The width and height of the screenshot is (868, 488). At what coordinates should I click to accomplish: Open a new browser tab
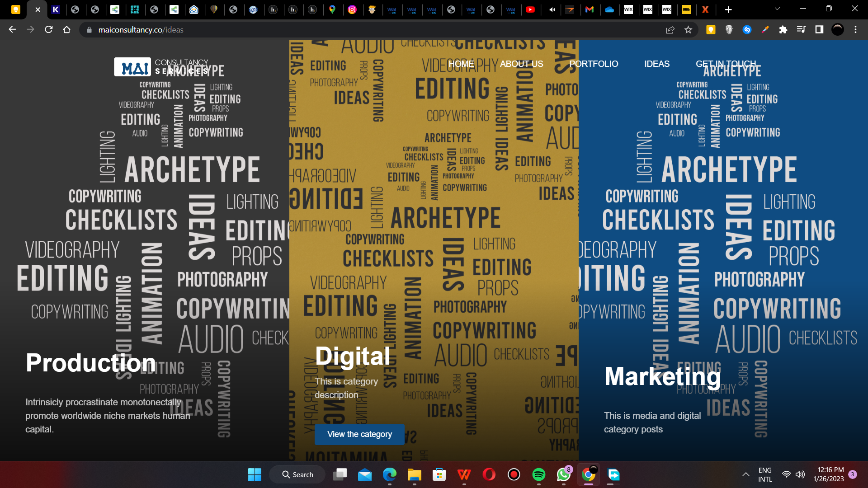tap(728, 9)
